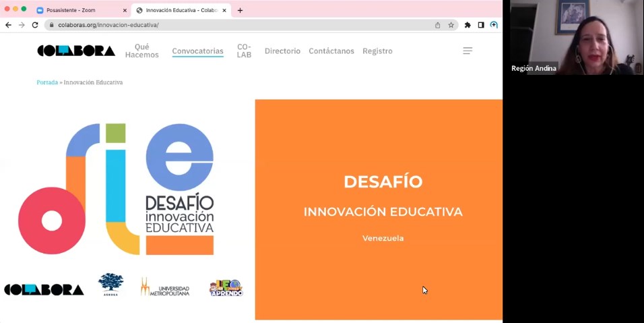
Task: Expand the hamburger menu icon
Action: click(468, 51)
